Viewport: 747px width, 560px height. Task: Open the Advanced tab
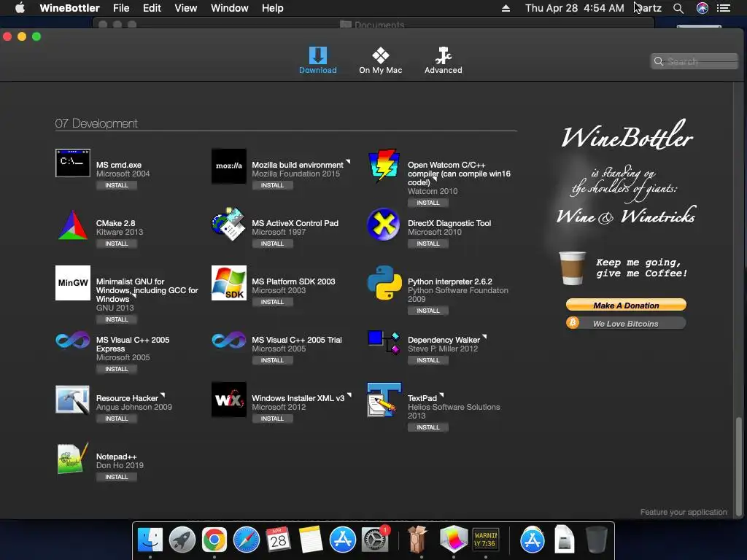click(x=443, y=60)
